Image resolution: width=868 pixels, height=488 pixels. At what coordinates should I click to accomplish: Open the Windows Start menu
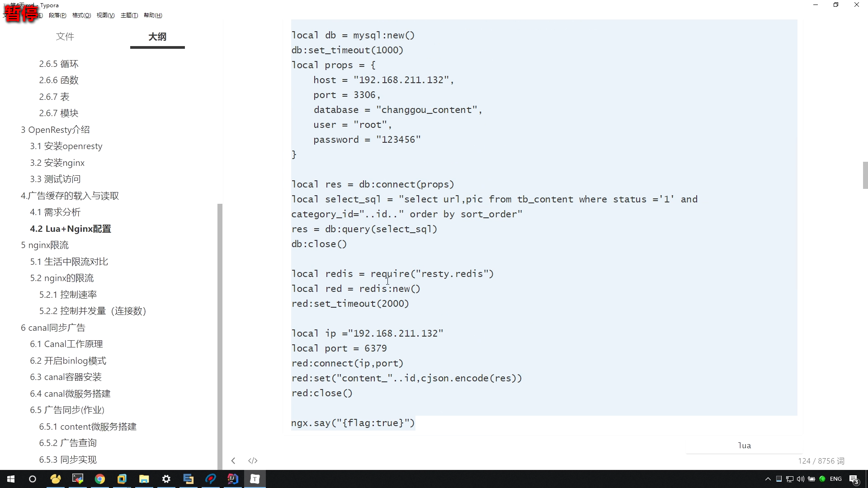(x=11, y=479)
